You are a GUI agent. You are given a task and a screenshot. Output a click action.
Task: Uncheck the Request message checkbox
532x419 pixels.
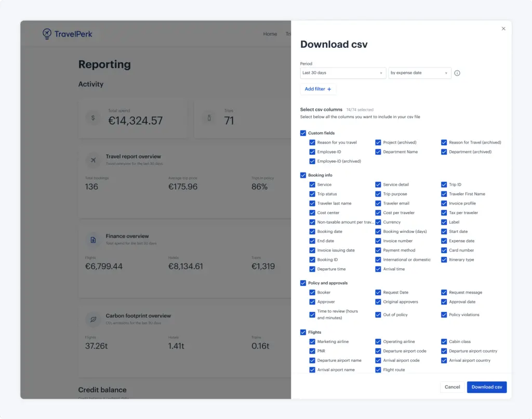point(444,292)
